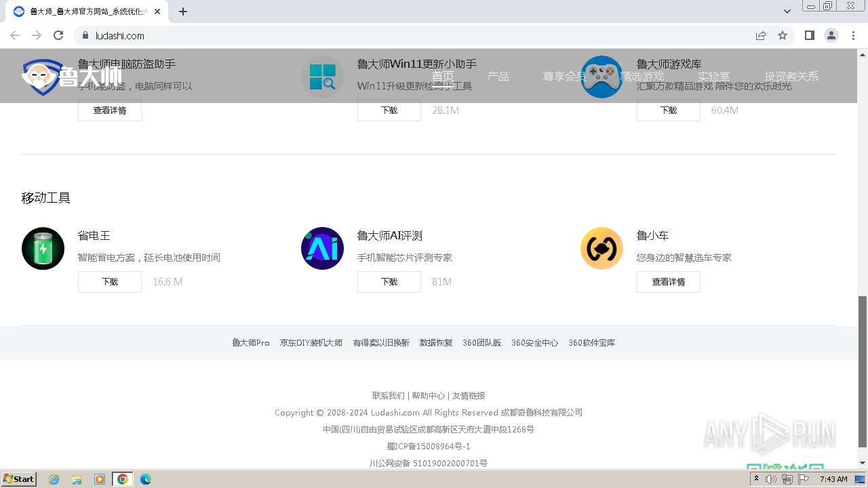Click the volume speaker tray icon

tap(771, 479)
